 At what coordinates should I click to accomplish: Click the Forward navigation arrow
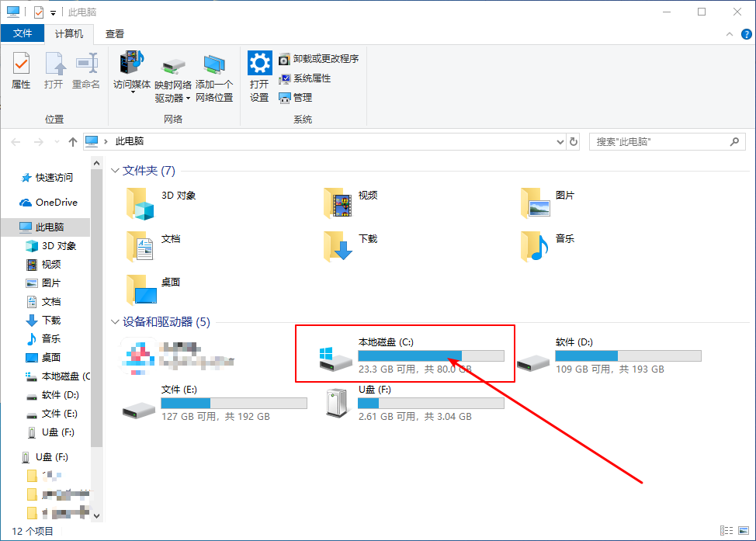39,142
